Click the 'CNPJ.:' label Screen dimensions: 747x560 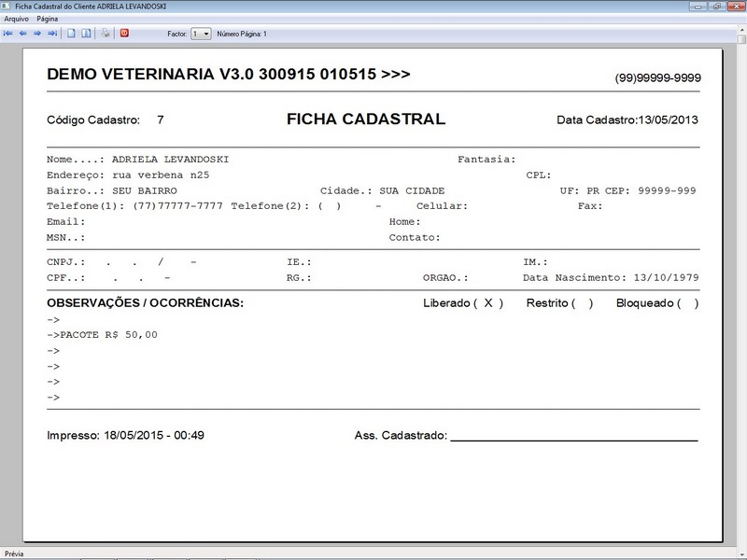click(x=65, y=262)
